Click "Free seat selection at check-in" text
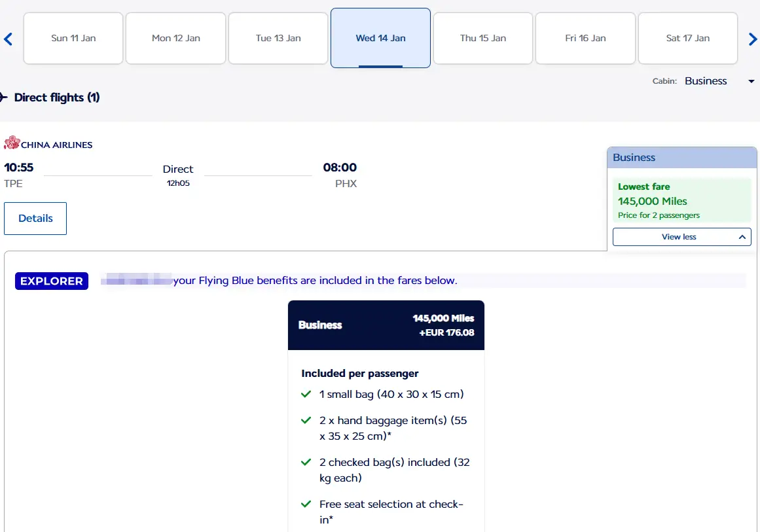 point(391,512)
